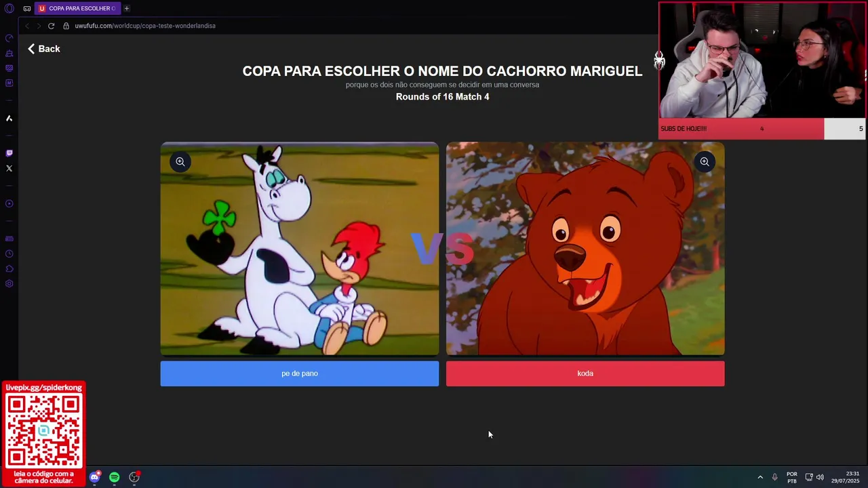Image resolution: width=868 pixels, height=488 pixels.
Task: Switch the POR PTB input language
Action: tap(792, 477)
